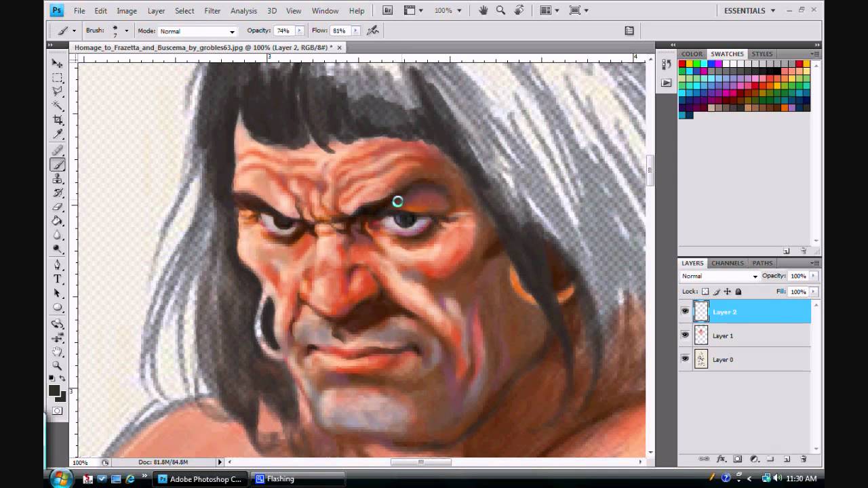Open the Image menu
The width and height of the screenshot is (868, 488).
pos(127,11)
